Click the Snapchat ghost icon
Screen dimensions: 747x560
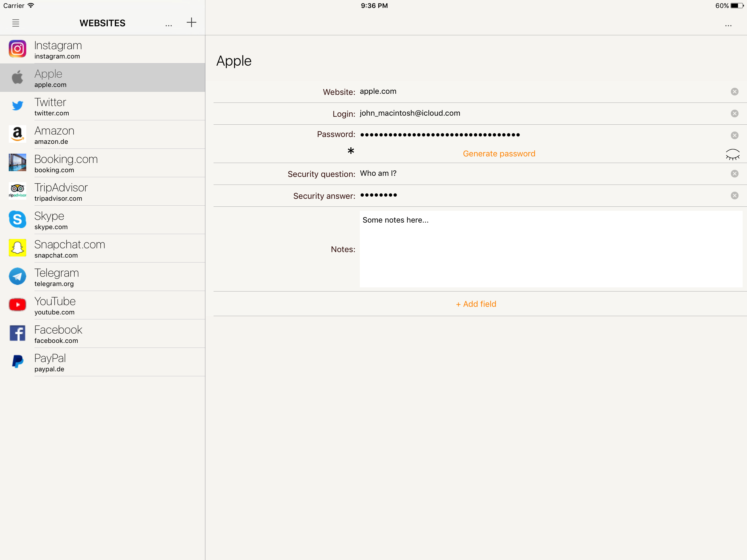(x=17, y=248)
